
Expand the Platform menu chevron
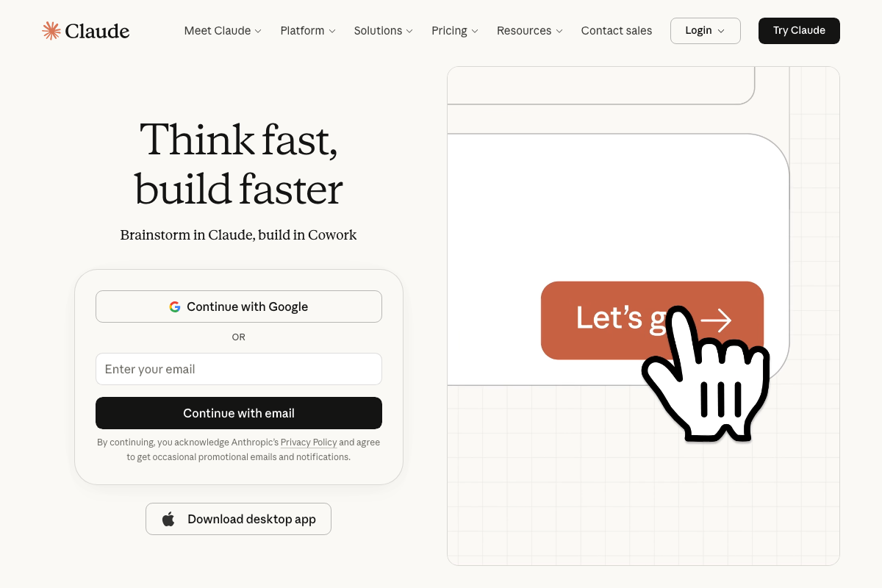click(332, 31)
